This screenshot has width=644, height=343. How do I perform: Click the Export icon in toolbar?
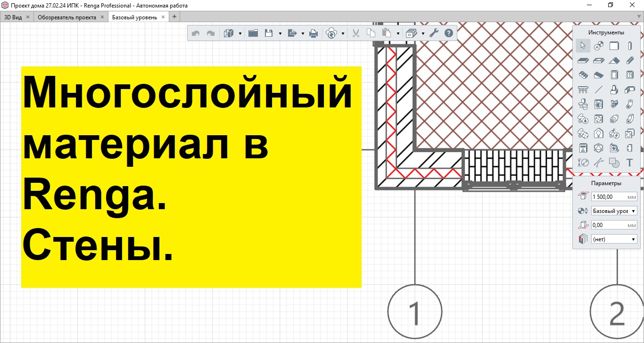[291, 33]
